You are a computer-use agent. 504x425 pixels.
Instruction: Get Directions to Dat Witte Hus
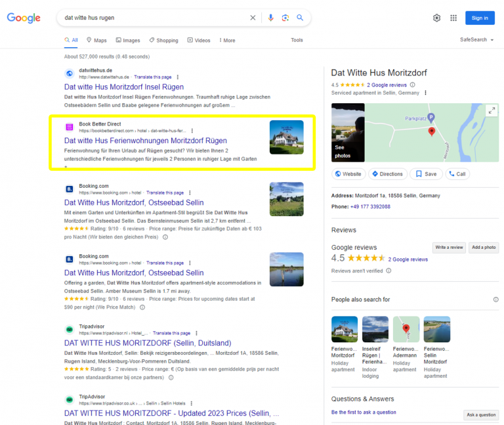(388, 174)
